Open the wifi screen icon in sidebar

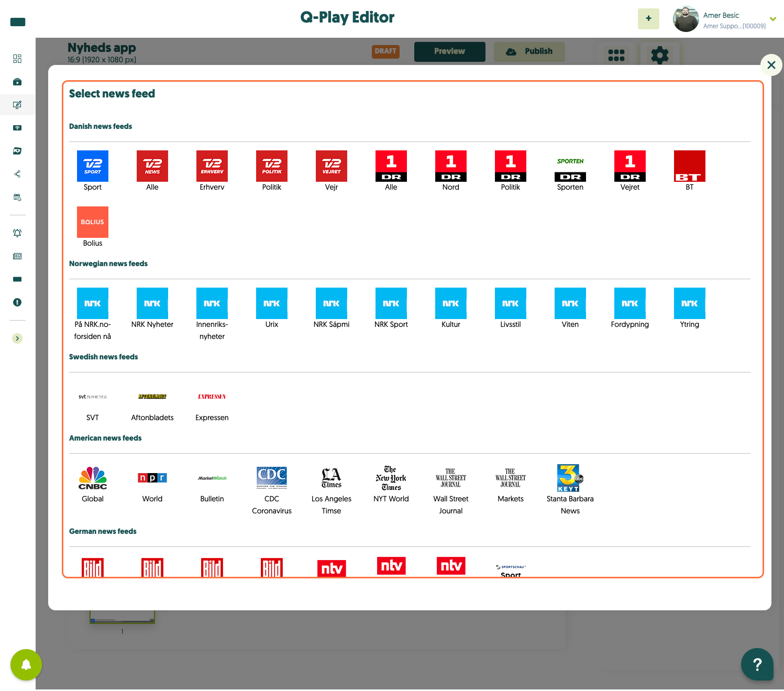pyautogui.click(x=17, y=128)
